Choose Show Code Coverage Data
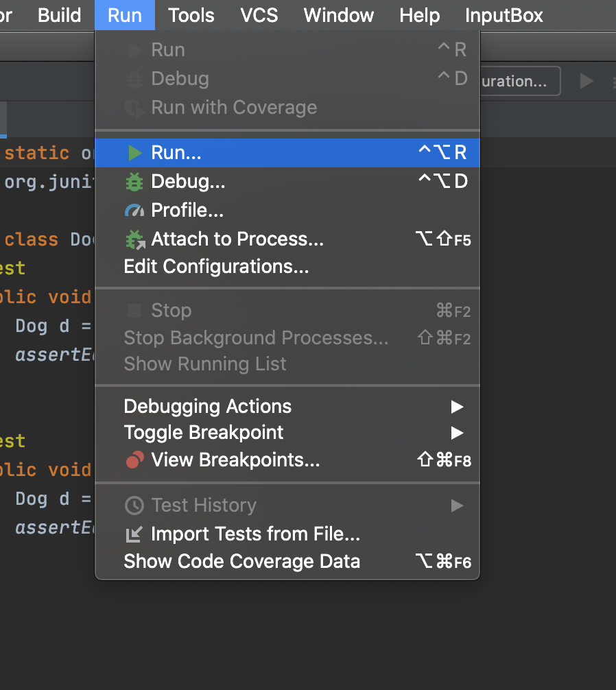The height and width of the screenshot is (690, 616). point(241,561)
